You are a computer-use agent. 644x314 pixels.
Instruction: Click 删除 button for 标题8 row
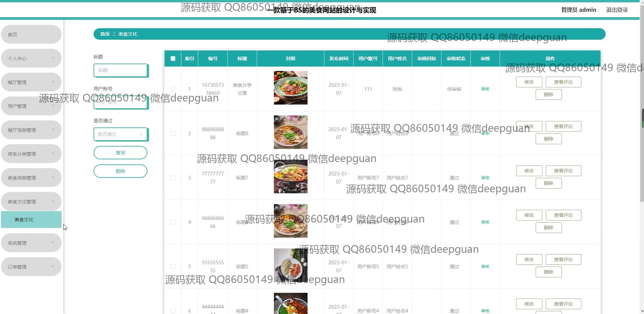549,139
